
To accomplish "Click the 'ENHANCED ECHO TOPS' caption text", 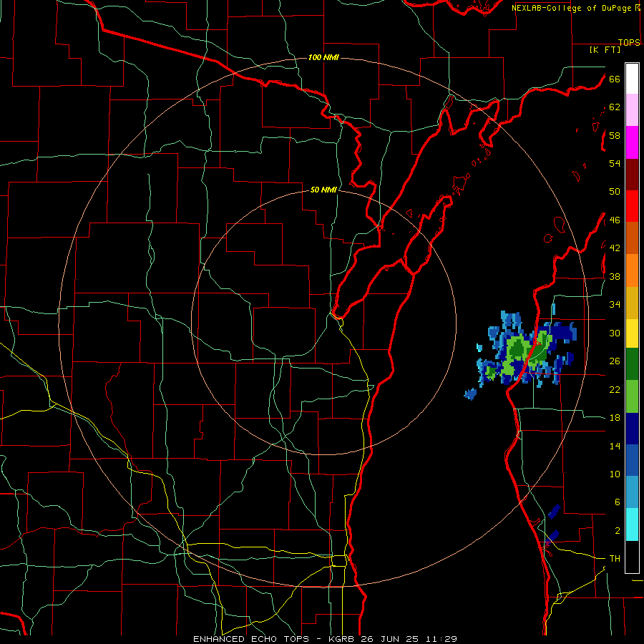I will [x=251, y=639].
